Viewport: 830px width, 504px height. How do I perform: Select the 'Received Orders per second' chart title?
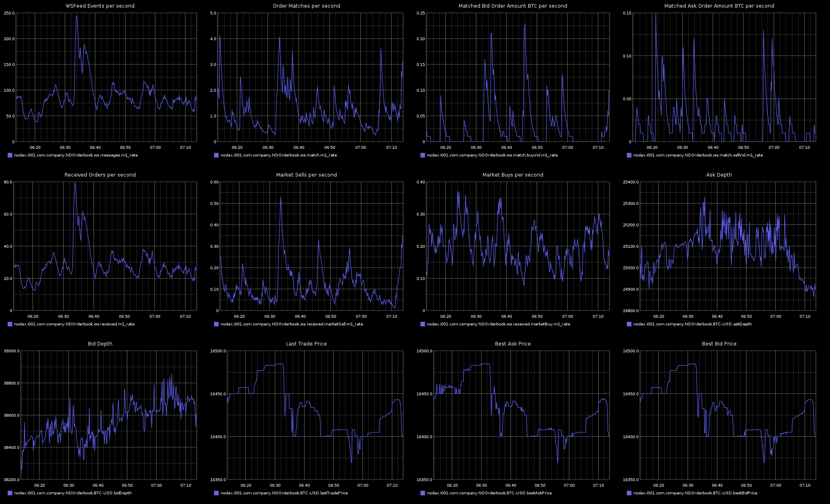(x=100, y=175)
